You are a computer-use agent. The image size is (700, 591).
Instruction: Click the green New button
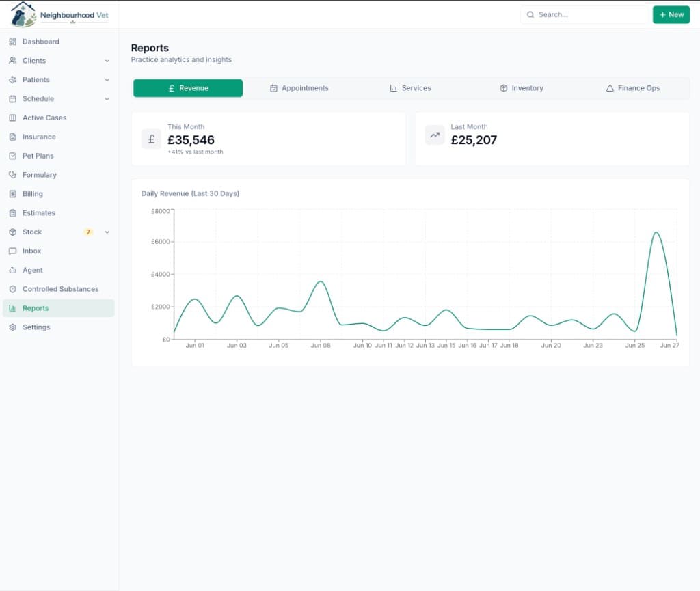coord(671,15)
